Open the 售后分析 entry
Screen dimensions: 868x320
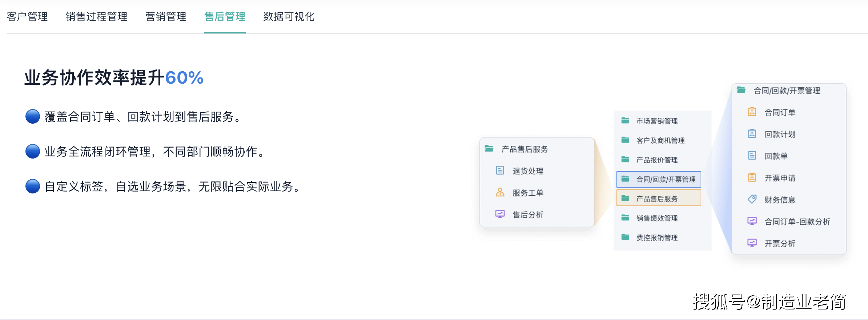coord(528,215)
